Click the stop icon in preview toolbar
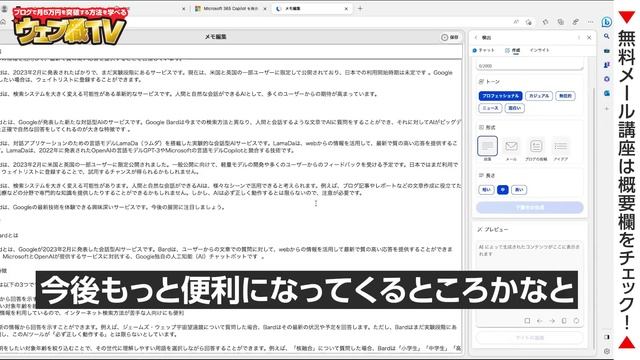The image size is (640, 360). point(527,321)
